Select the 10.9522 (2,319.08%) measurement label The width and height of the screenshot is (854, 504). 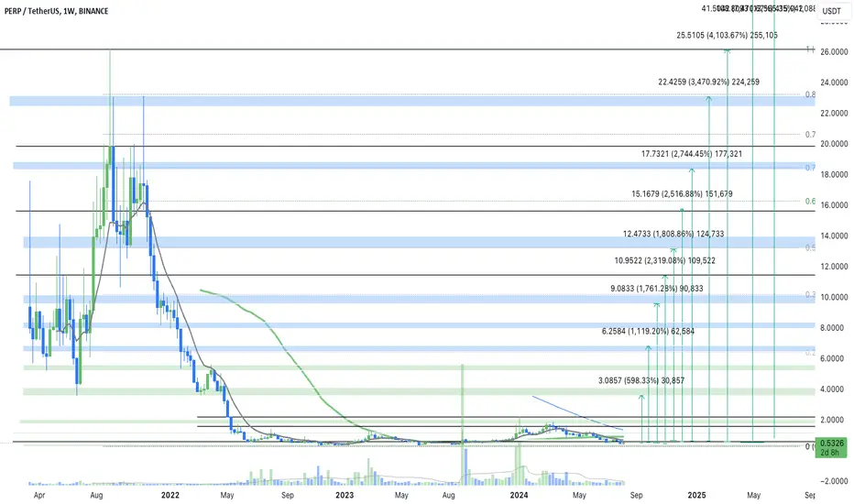tap(664, 261)
